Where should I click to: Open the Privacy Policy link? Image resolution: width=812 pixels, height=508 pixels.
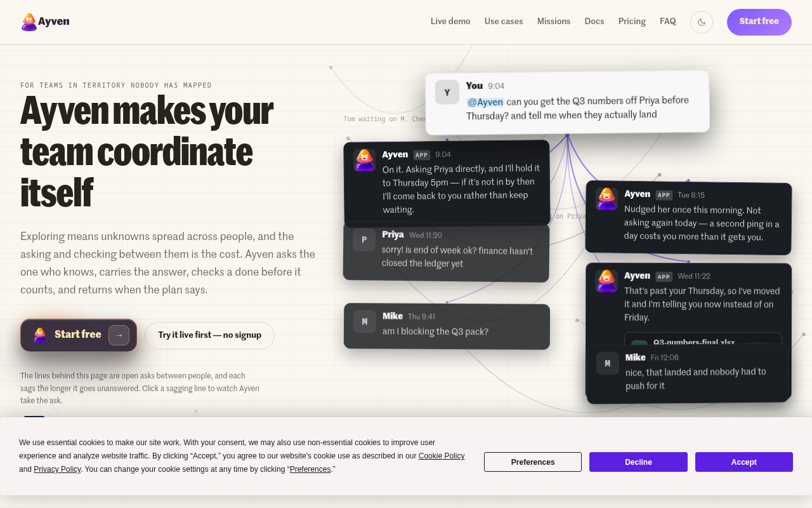(57, 469)
